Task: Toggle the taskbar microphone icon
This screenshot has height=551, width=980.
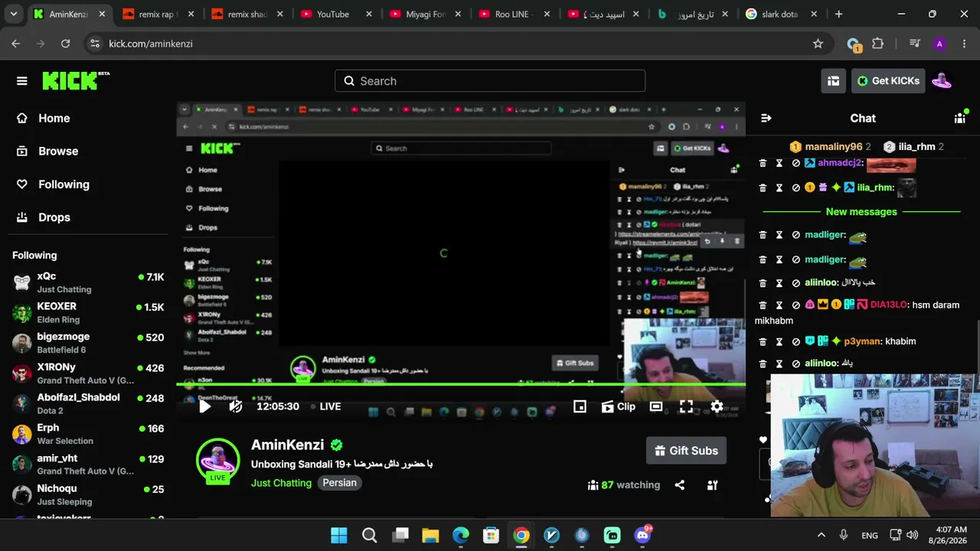Action: [x=844, y=535]
